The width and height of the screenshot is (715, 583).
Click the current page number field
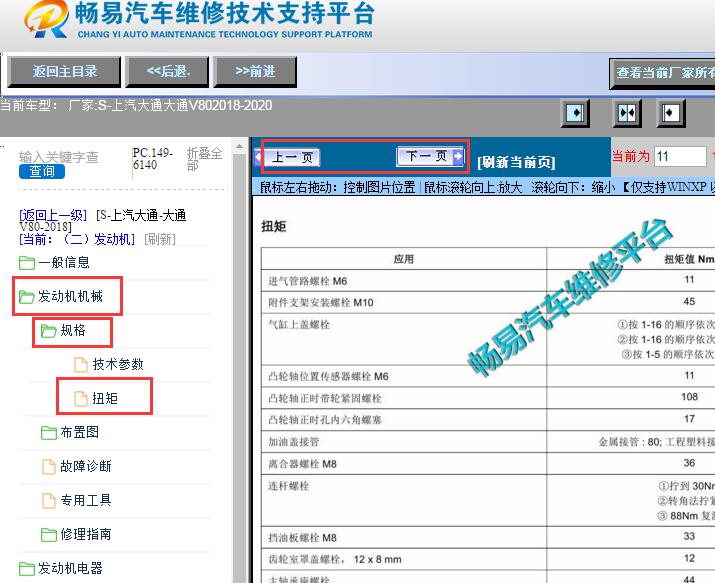tap(680, 157)
